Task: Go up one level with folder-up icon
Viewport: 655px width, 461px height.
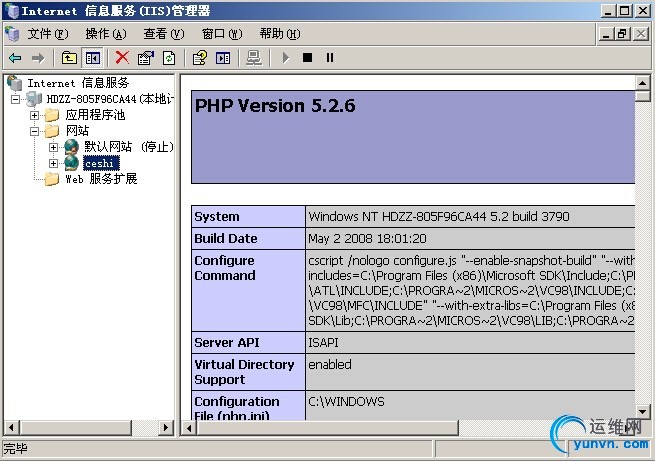Action: pos(69,58)
